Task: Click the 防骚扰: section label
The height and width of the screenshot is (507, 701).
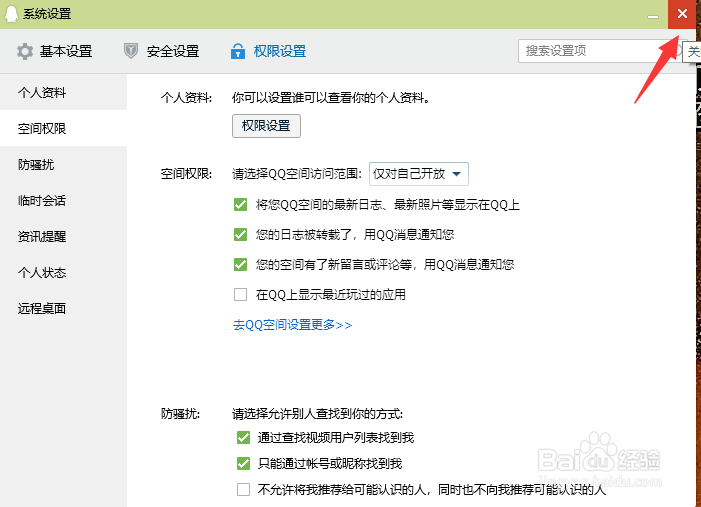Action: 180,414
